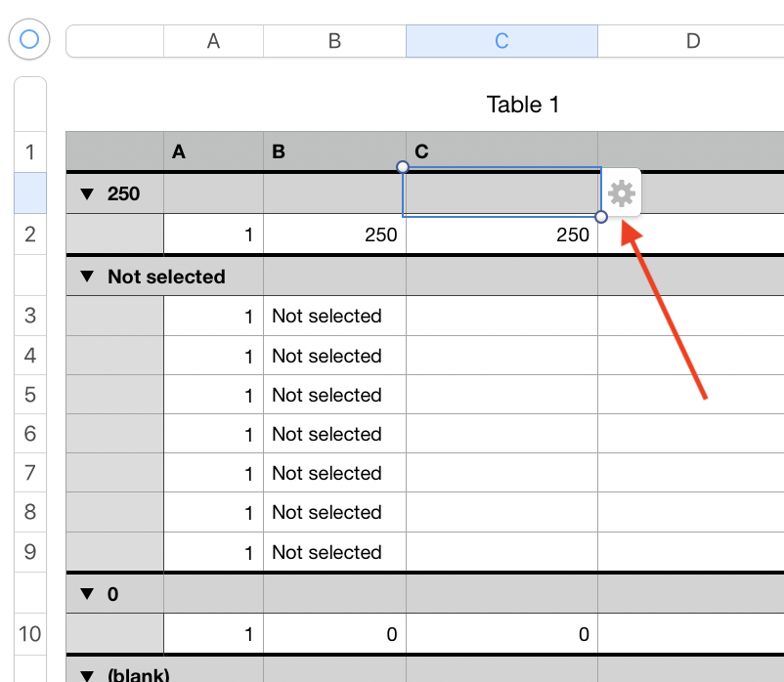Collapse the 0 category group
The image size is (784, 682).
point(88,594)
